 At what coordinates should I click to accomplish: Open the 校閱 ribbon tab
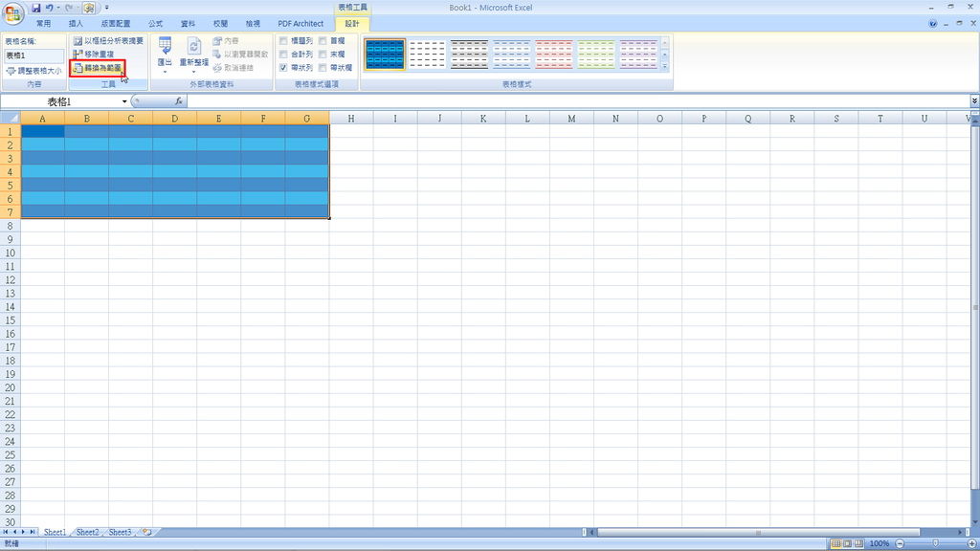click(x=221, y=24)
